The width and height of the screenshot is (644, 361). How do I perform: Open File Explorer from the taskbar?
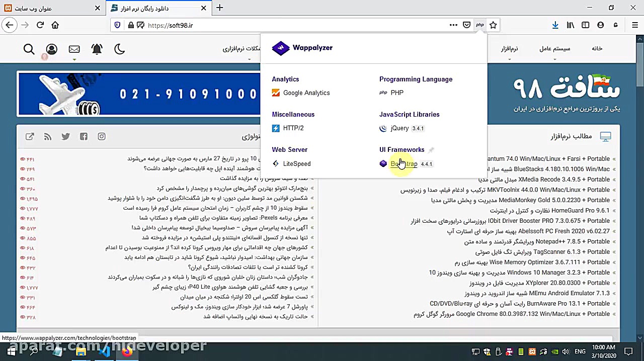[80, 351]
